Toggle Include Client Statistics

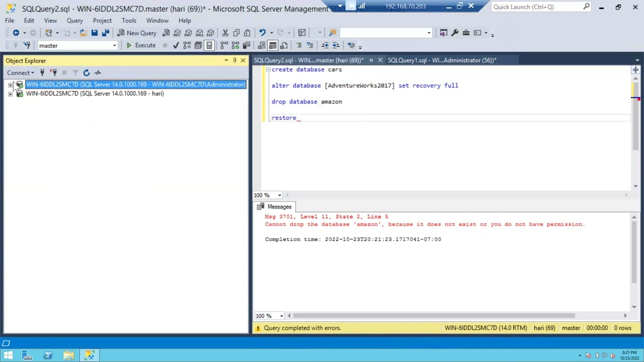pos(246,45)
